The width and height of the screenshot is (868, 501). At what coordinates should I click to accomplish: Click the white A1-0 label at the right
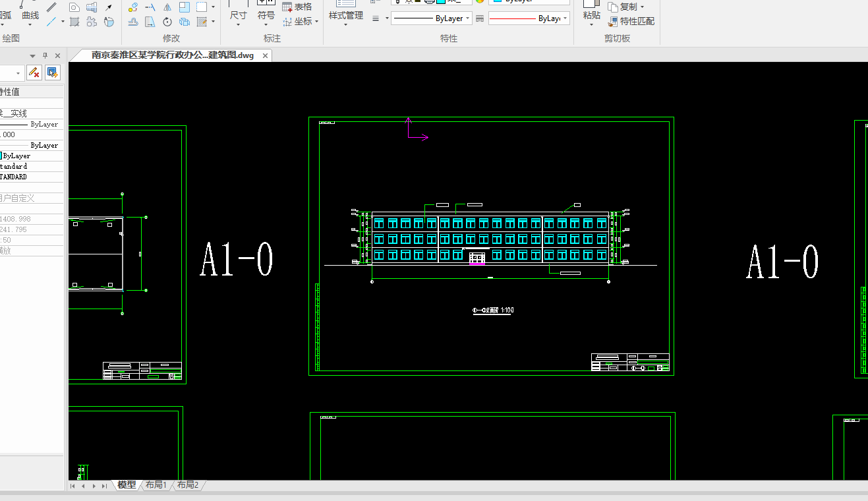pos(782,261)
